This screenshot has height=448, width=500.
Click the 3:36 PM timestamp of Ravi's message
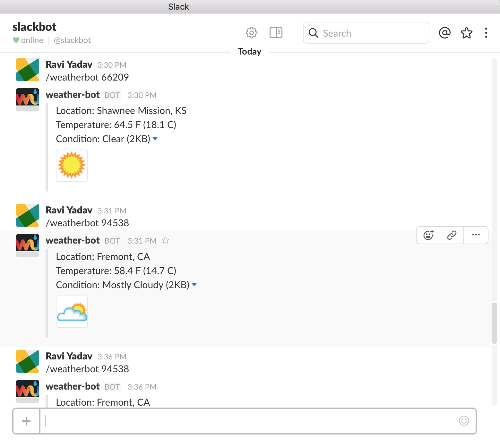pyautogui.click(x=112, y=357)
